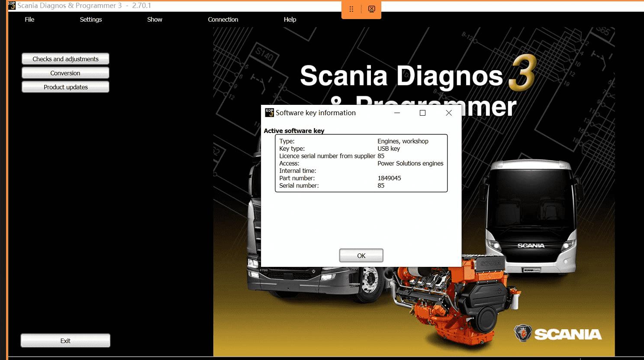The width and height of the screenshot is (644, 360).
Task: Click the SDP3 icon in dialog title
Action: coord(269,113)
